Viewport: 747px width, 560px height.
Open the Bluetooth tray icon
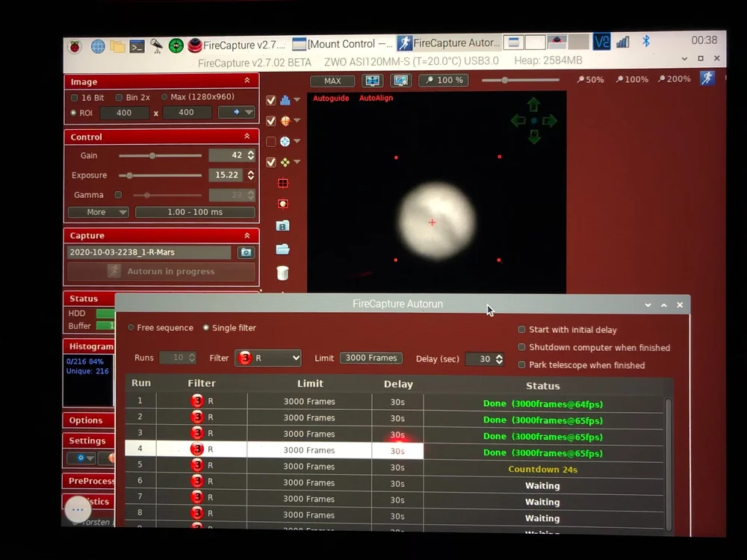point(646,41)
